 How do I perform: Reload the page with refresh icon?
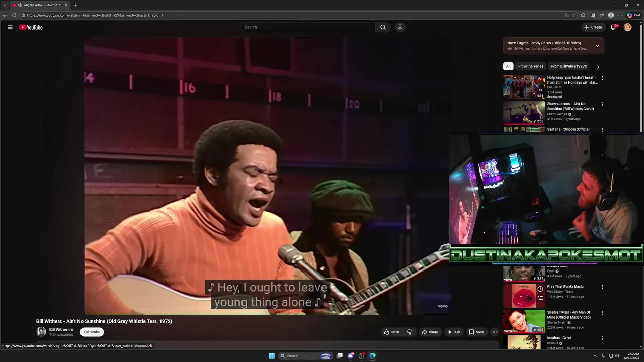coord(14,15)
